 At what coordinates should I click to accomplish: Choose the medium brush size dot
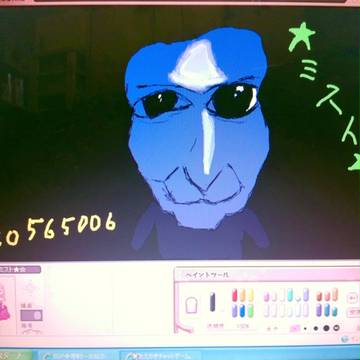pos(326,328)
